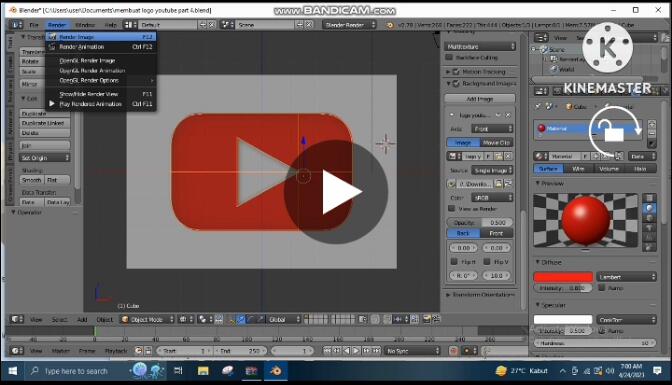Image resolution: width=672 pixels, height=385 pixels.
Task: Click the Duplicate button
Action: coord(45,114)
